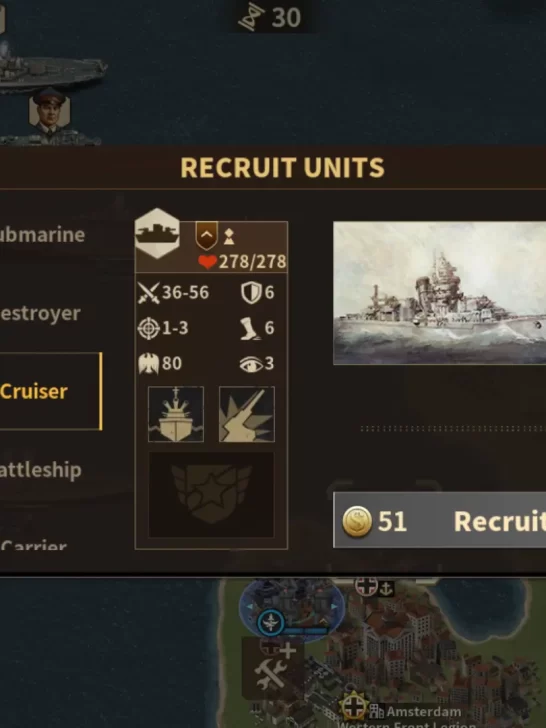Click the eye vision stat icon
This screenshot has width=546, height=728.
(x=251, y=364)
